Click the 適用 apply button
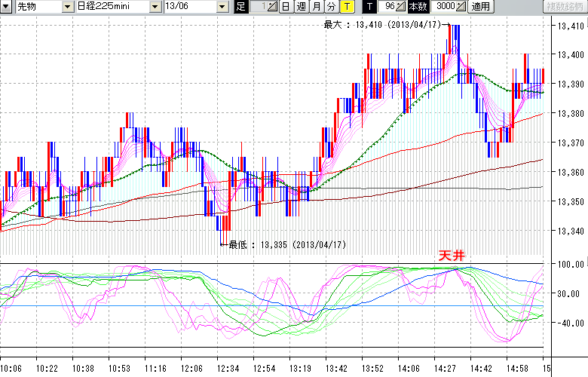This screenshot has height=377, width=588. 480,7
